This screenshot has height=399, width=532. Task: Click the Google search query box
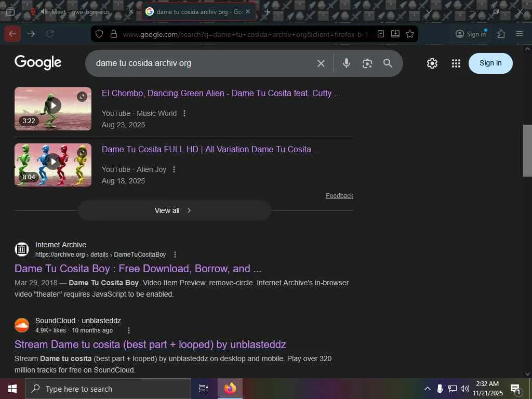pyautogui.click(x=204, y=63)
